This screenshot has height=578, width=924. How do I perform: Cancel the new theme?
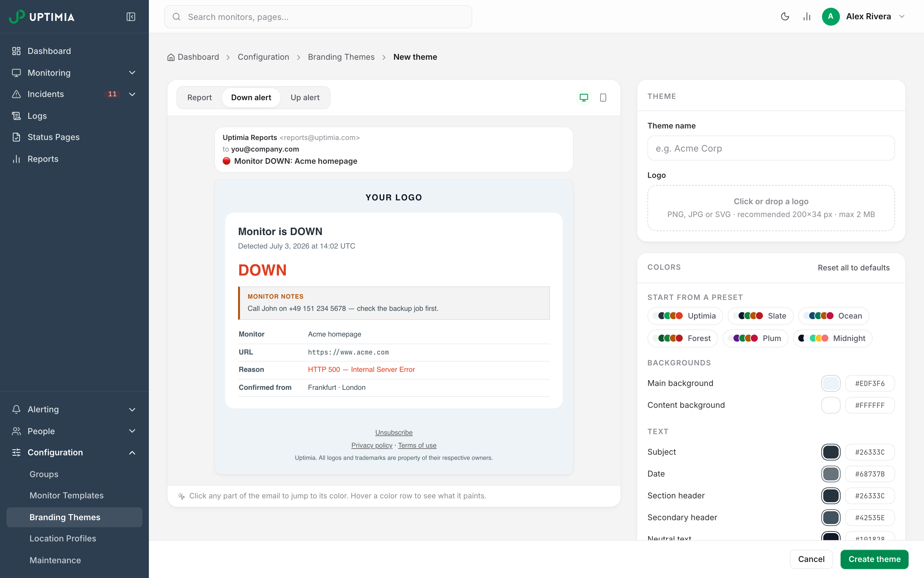click(811, 559)
